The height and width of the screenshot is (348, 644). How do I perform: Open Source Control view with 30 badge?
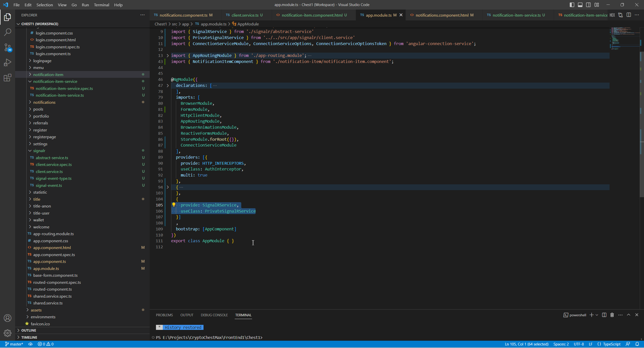[8, 47]
